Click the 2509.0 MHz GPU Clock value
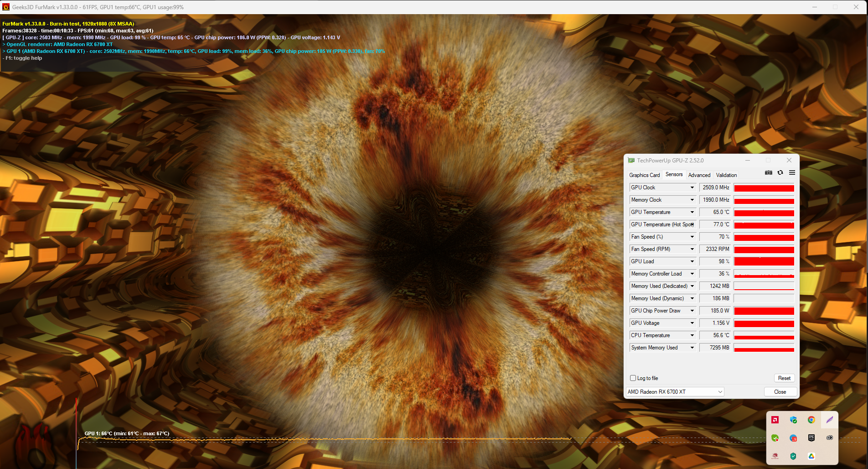 tap(715, 188)
